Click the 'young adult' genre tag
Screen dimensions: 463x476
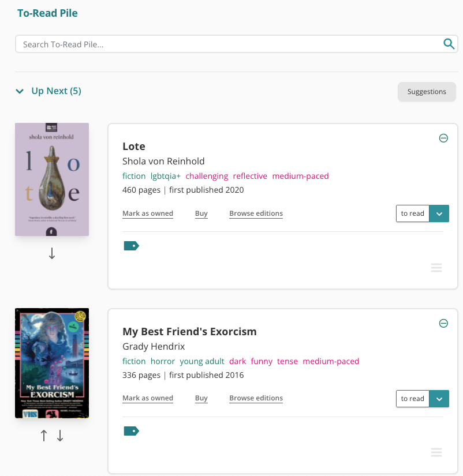202,361
